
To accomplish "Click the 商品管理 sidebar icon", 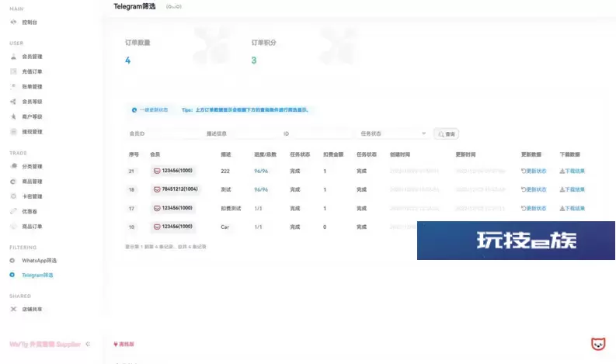I will pos(13,182).
